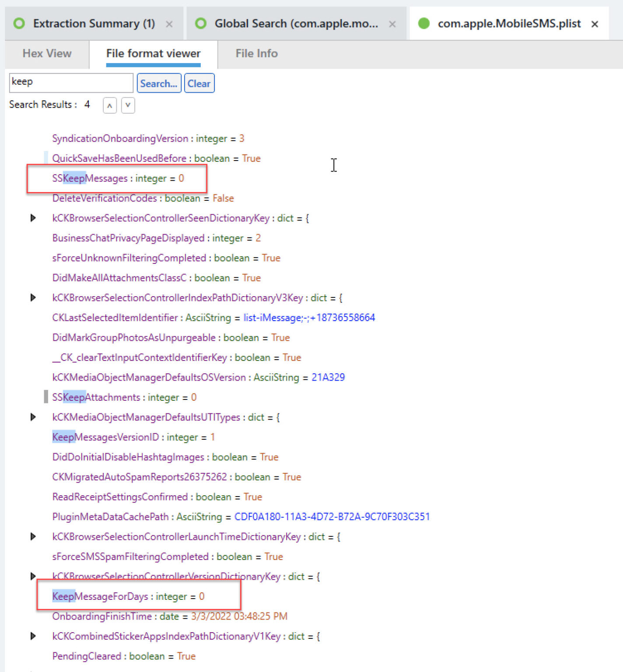Select the PluginMetaDataCachePath row
This screenshot has width=623, height=672.
241,517
